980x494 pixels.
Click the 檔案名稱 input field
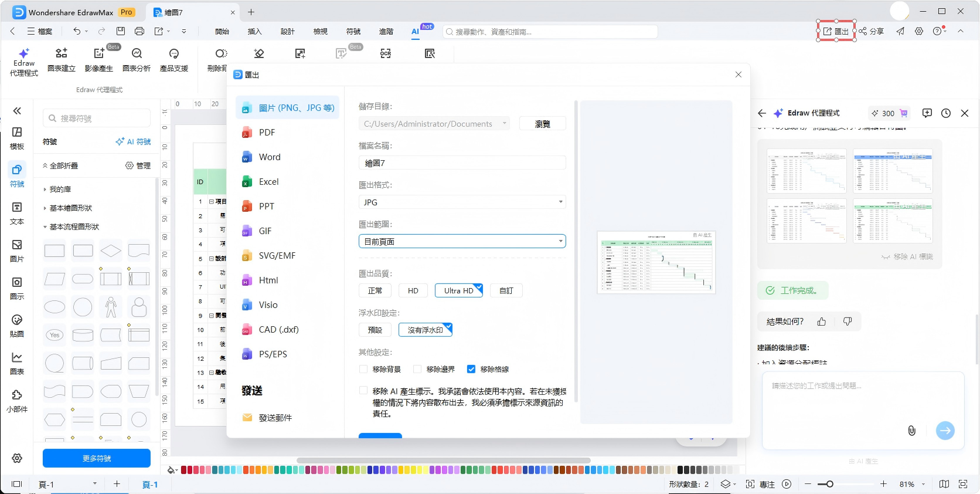tap(462, 163)
